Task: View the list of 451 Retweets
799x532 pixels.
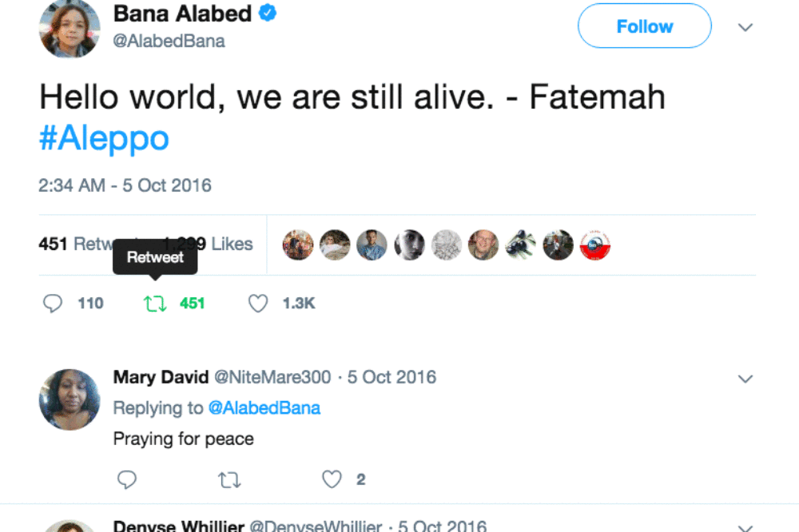Action: [x=72, y=244]
